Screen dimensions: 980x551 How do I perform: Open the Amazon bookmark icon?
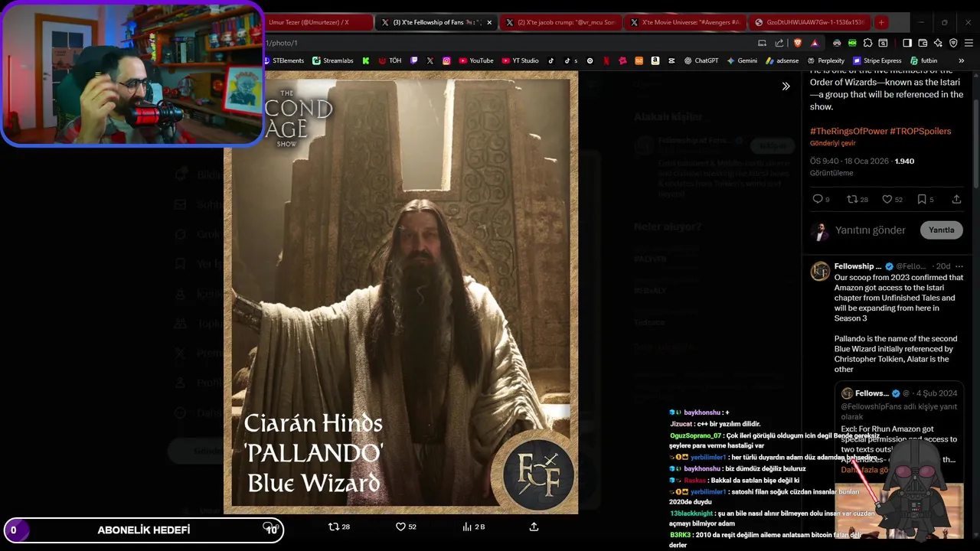pos(655,60)
